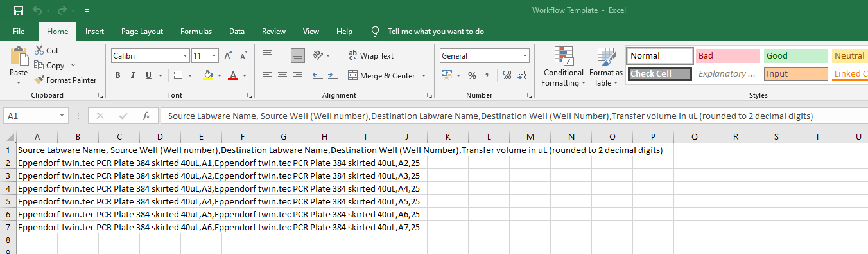
Task: Apply the Normal cell style
Action: 660,56
